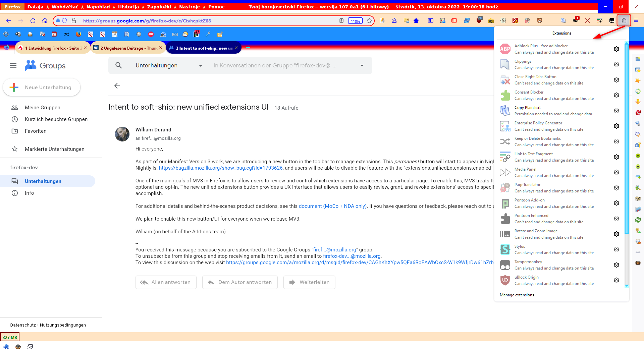
Task: Open Firefox app menu button in title bar
Action: point(12,7)
